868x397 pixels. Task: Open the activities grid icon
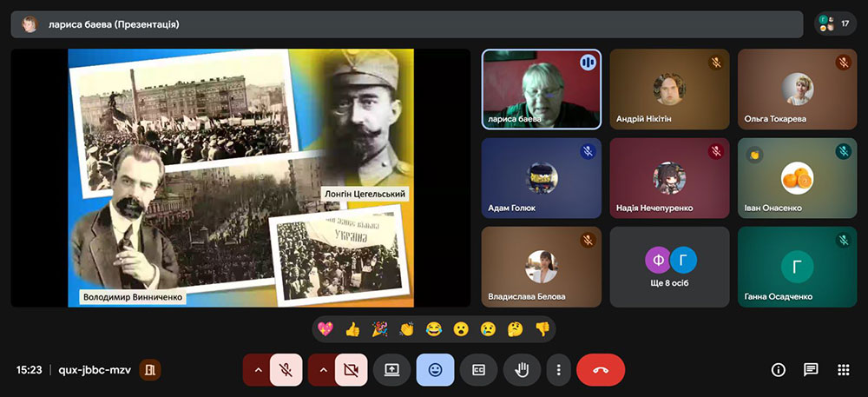(x=843, y=369)
